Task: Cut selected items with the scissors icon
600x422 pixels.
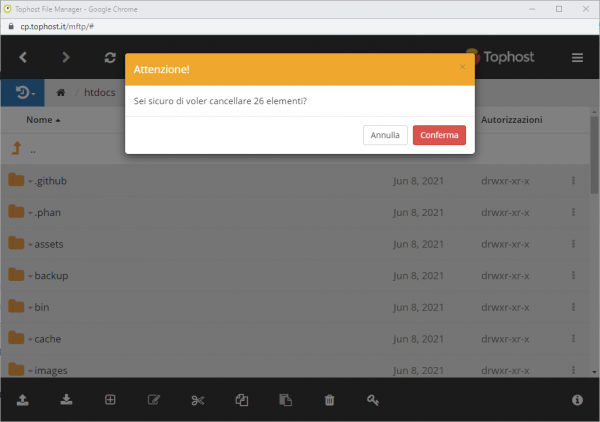Action: (x=198, y=400)
